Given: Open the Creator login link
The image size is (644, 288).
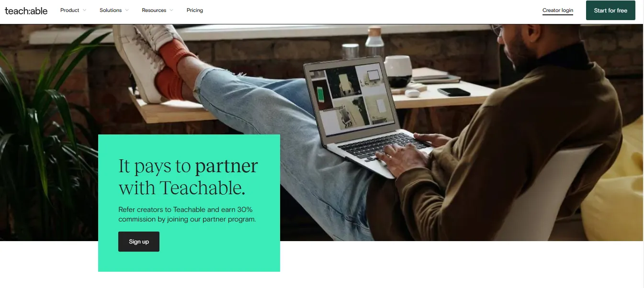Looking at the screenshot, I should point(558,11).
